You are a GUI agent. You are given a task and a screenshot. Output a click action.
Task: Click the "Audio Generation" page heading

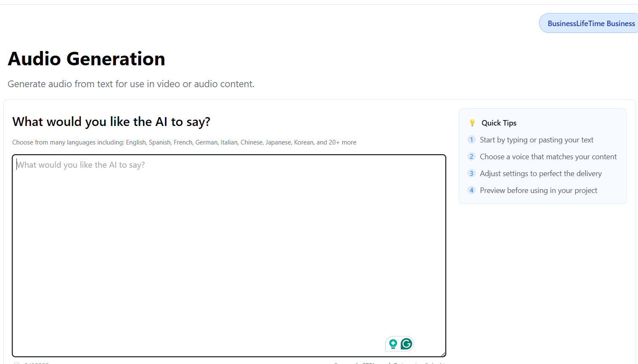tap(86, 59)
